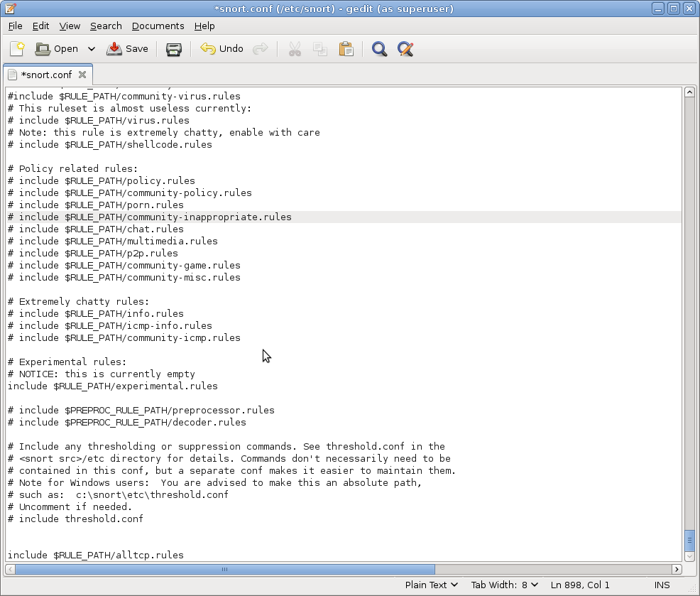
Task: Click the Redo arrow icon
Action: [261, 49]
